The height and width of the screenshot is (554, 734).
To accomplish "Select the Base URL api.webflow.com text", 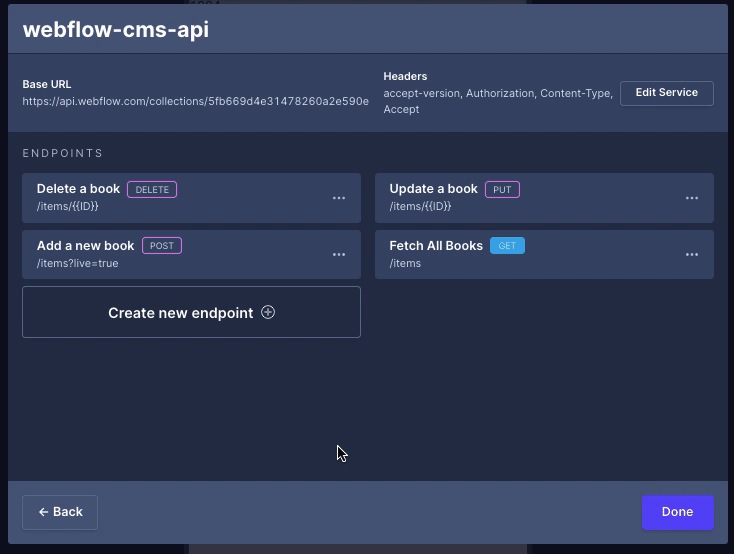I will [196, 101].
